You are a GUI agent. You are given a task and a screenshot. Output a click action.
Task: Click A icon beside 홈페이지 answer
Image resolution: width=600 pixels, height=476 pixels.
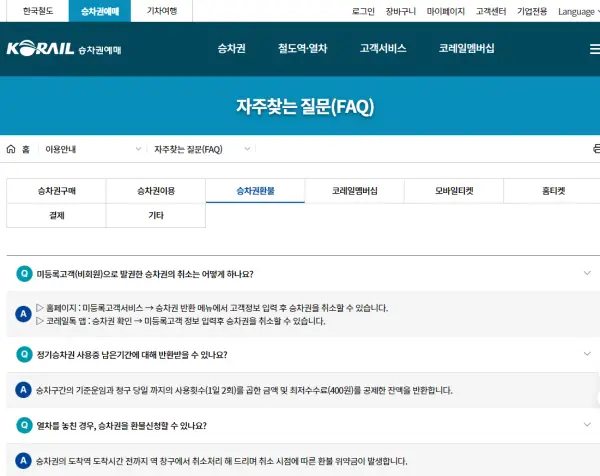click(23, 314)
